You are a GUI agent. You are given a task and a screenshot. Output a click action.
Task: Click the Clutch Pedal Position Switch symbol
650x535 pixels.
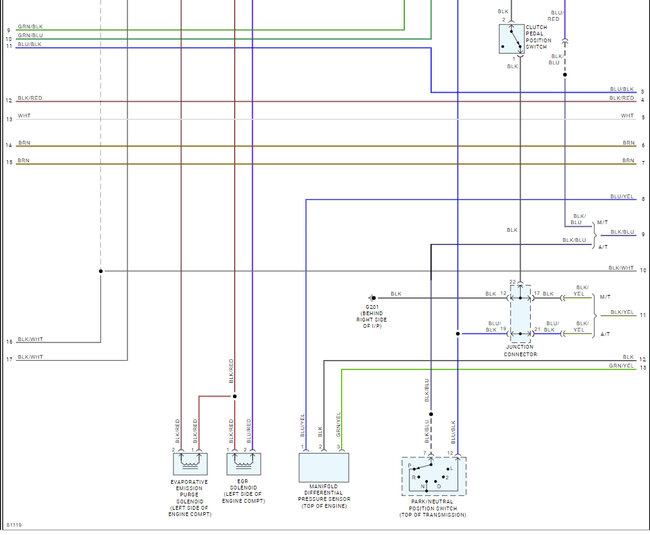click(512, 39)
